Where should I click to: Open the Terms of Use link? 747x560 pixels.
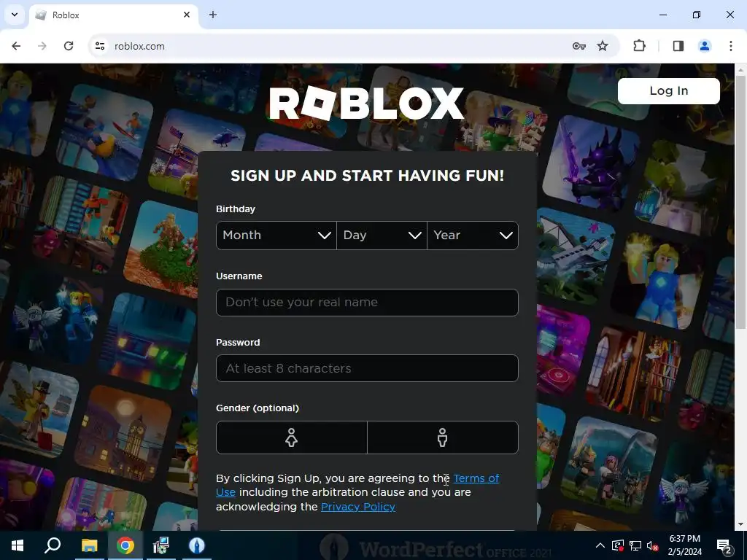click(476, 478)
